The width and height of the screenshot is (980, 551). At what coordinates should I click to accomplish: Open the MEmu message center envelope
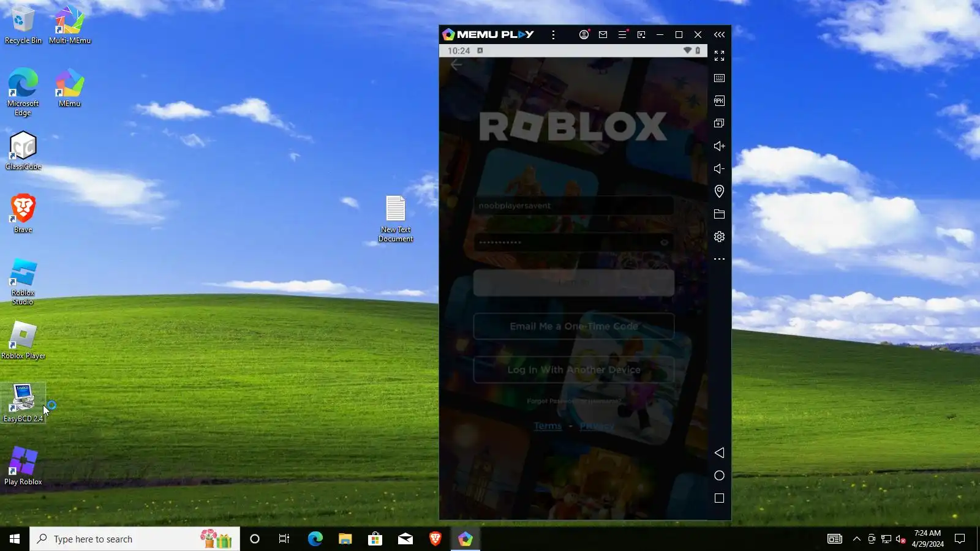[603, 35]
